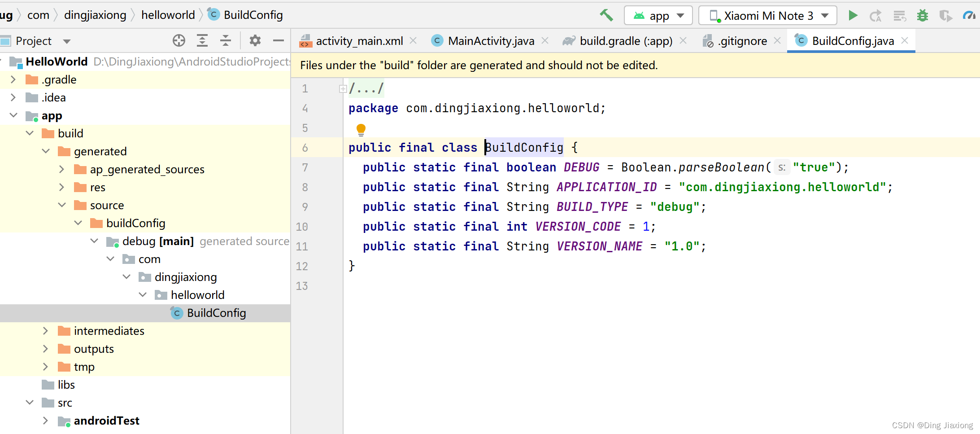Click the Run with Coverage icon

tap(945, 16)
